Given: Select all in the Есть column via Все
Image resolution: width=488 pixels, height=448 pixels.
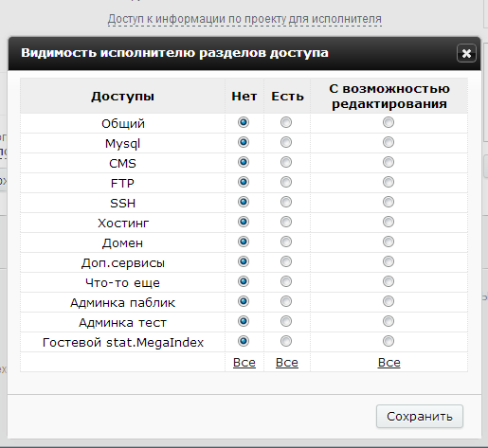Looking at the screenshot, I should coord(287,363).
